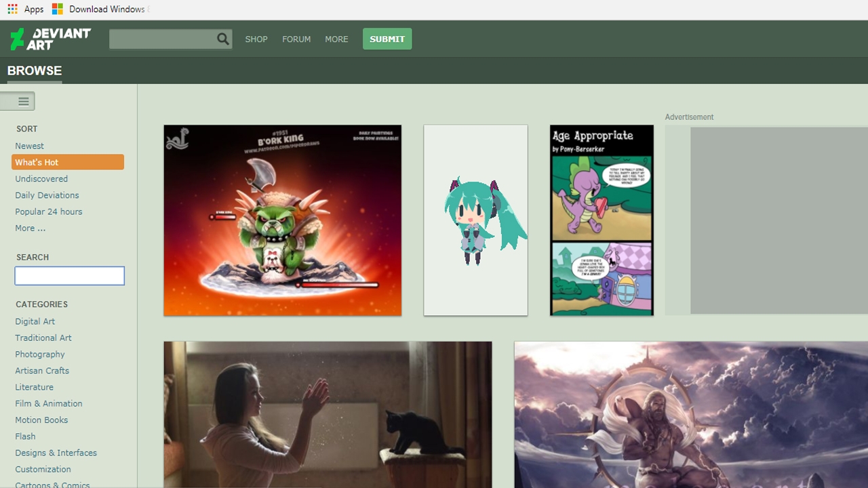Screen dimensions: 868x488
Task: Expand the More navigation menu
Action: coord(336,39)
